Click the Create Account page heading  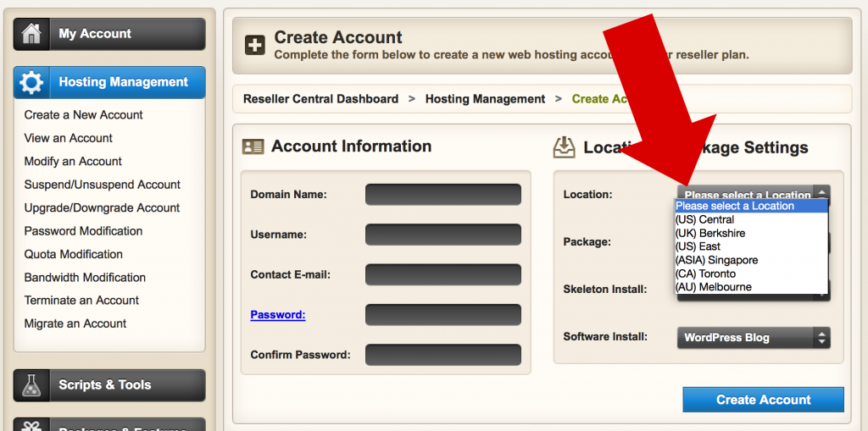[x=338, y=37]
